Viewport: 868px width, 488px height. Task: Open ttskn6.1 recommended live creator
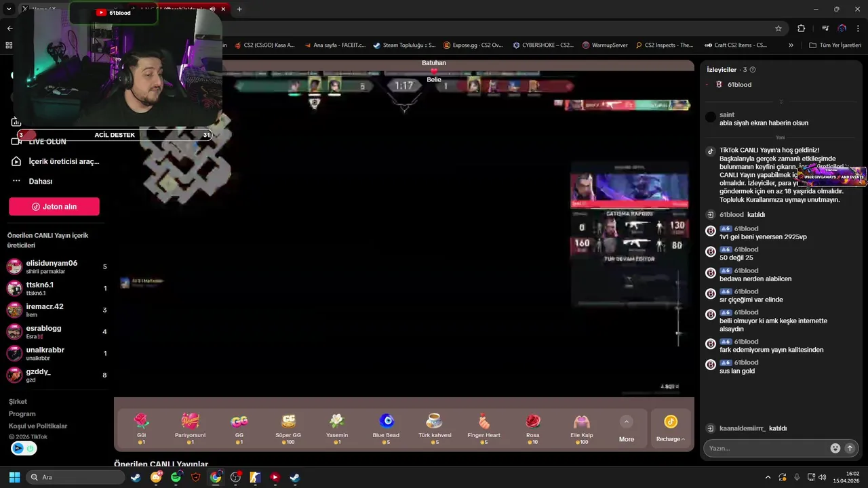click(x=57, y=288)
